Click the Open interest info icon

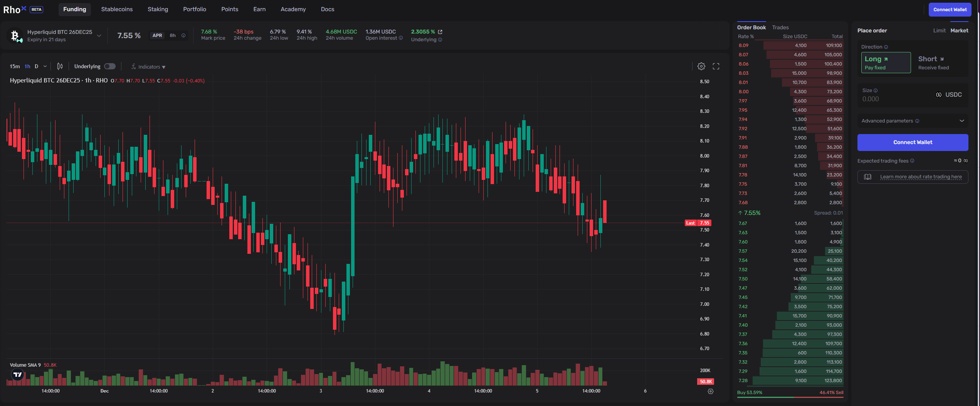pyautogui.click(x=401, y=38)
